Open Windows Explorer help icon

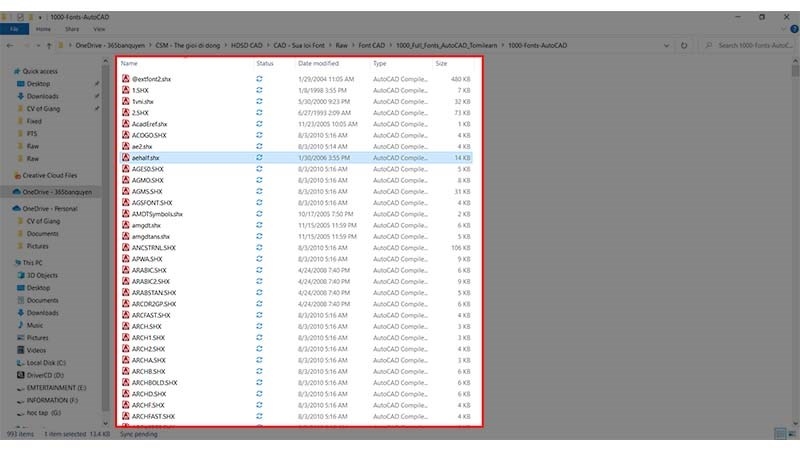point(794,29)
